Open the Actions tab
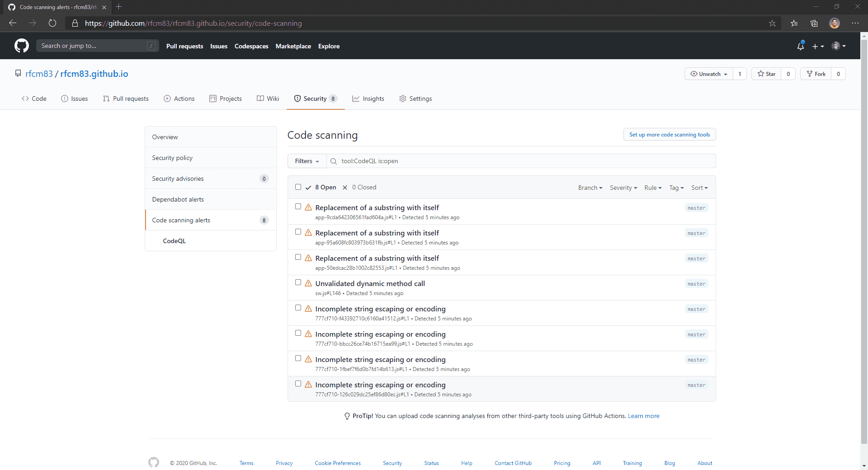The width and height of the screenshot is (868, 470). coord(179,99)
